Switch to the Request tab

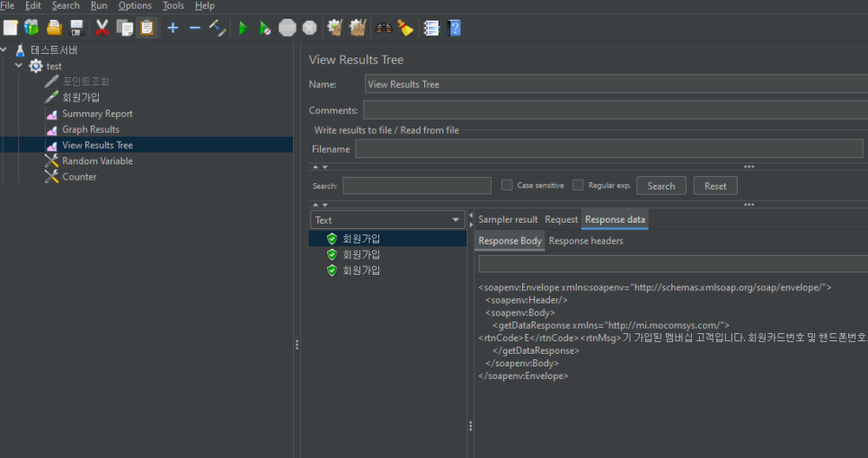coord(561,220)
